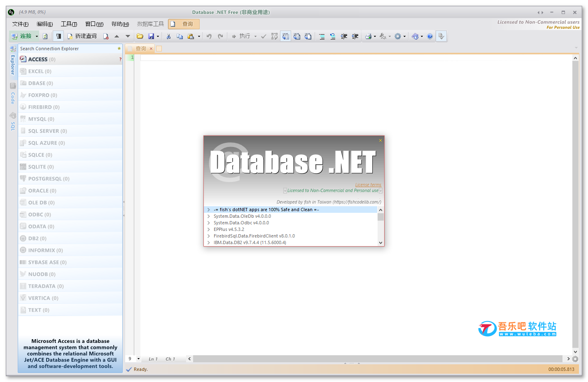Screen dimensions: 588x382
Task: Paste with the clipboard icon
Action: pos(191,36)
